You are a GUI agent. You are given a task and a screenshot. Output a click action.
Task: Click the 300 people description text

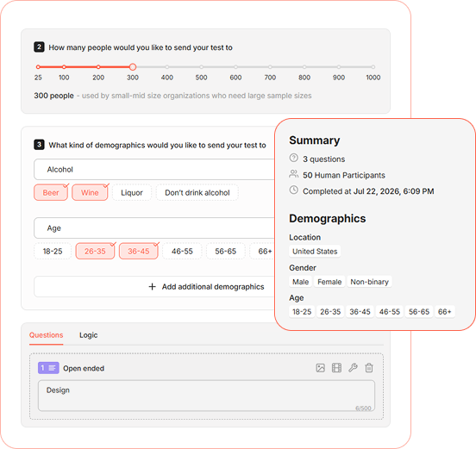click(x=172, y=96)
